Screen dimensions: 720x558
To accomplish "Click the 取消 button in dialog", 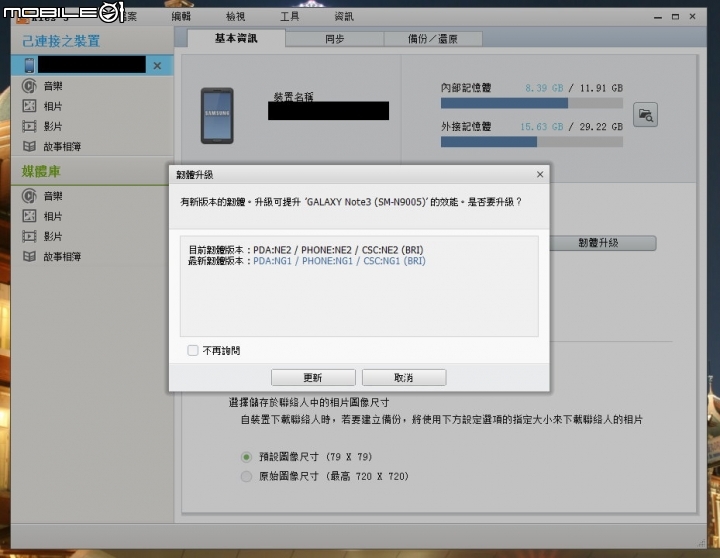I will tap(404, 378).
